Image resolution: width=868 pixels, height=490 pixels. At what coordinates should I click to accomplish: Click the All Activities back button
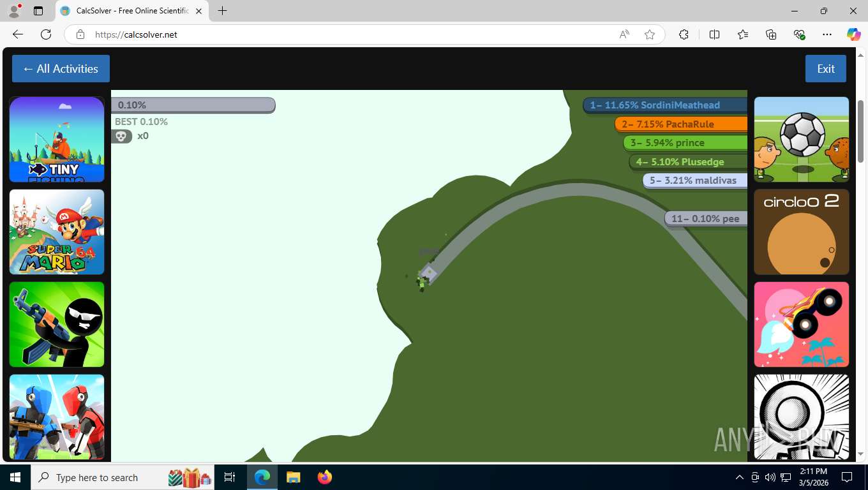click(61, 69)
